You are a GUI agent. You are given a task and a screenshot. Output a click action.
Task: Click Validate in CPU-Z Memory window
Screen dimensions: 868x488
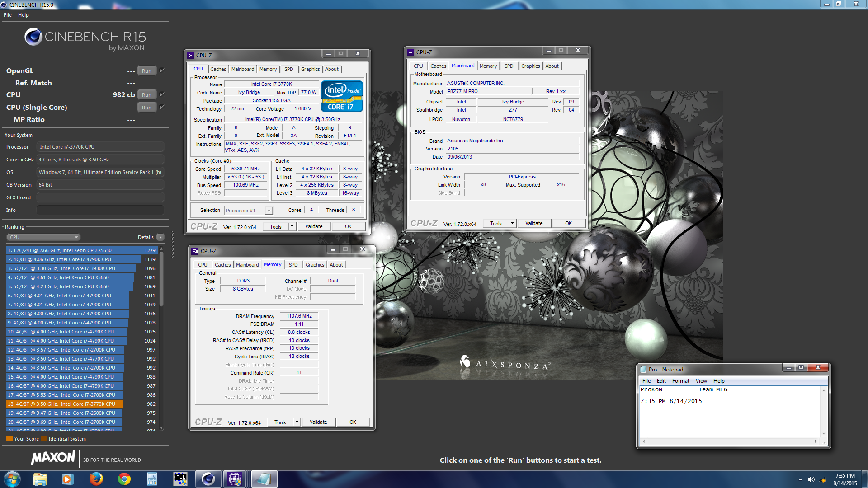(x=318, y=422)
